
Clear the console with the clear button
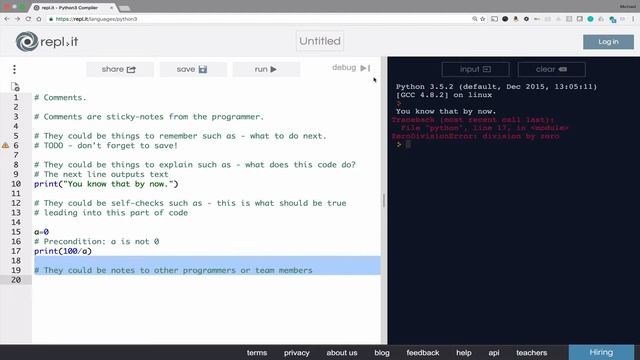551,69
